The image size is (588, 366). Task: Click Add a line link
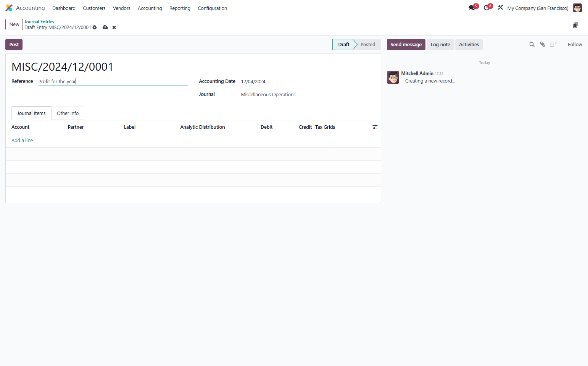pyautogui.click(x=22, y=141)
